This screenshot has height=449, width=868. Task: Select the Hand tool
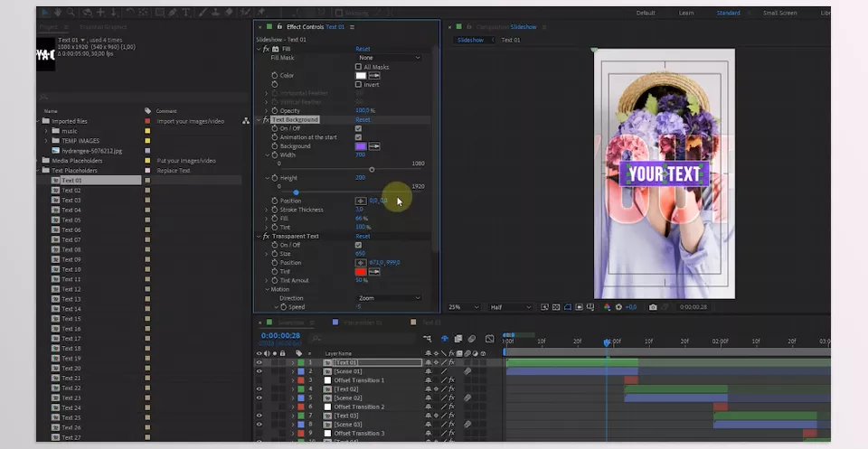click(58, 12)
